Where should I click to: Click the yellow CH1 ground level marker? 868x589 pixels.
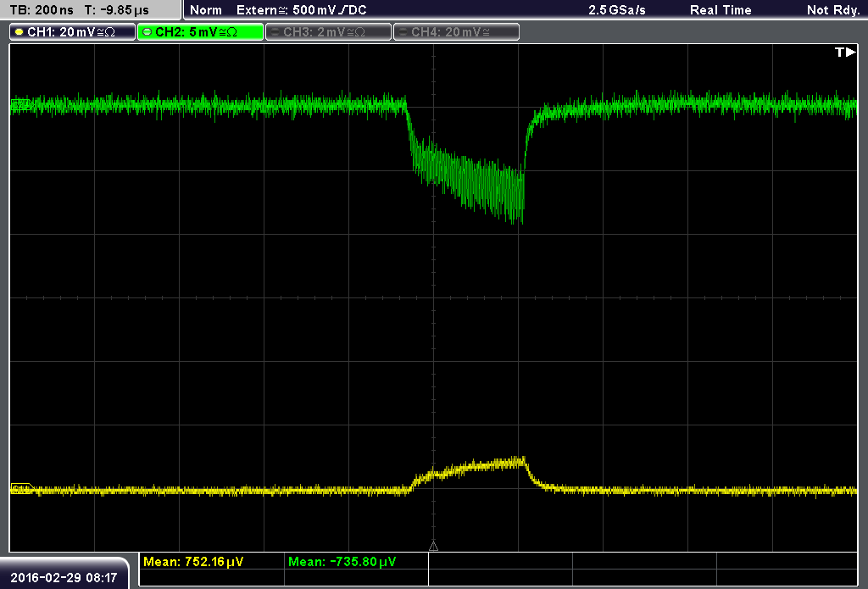click(21, 489)
